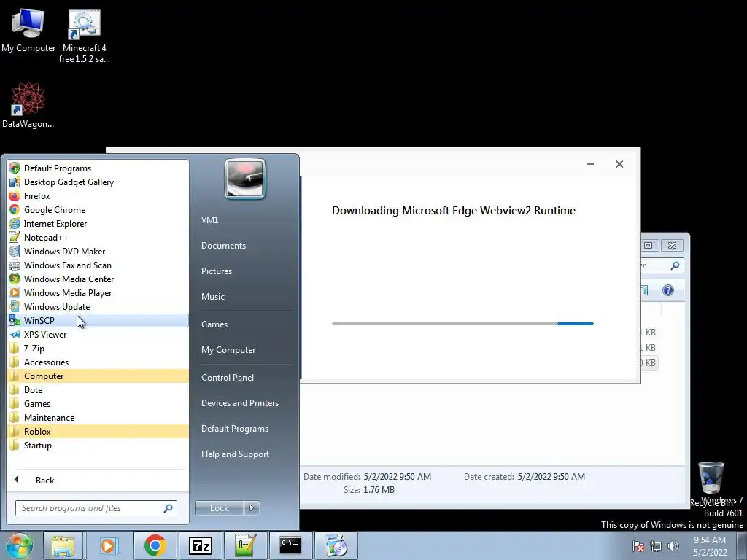Click the Explorer window search magnifier
The width and height of the screenshot is (747, 560).
pyautogui.click(x=675, y=265)
